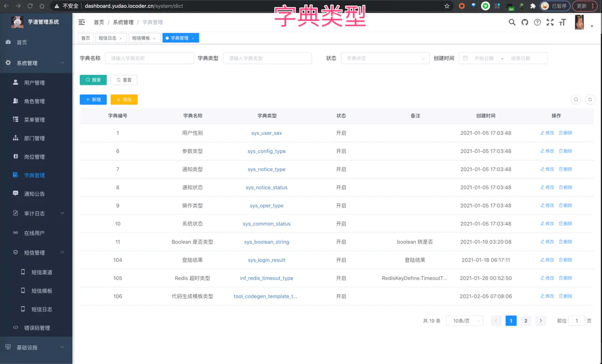The height and width of the screenshot is (364, 602).
Task: Click 删除 for 登陆结果 row
Action: pyautogui.click(x=565, y=260)
